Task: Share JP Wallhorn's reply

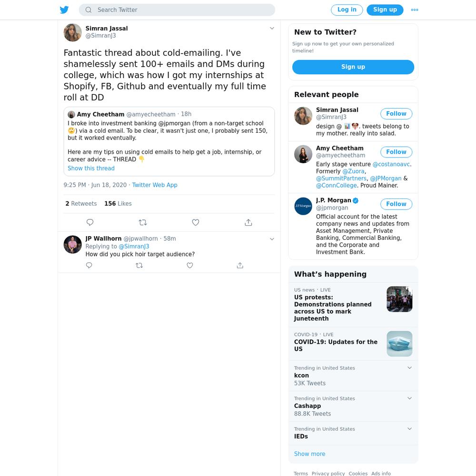Action: (x=240, y=265)
